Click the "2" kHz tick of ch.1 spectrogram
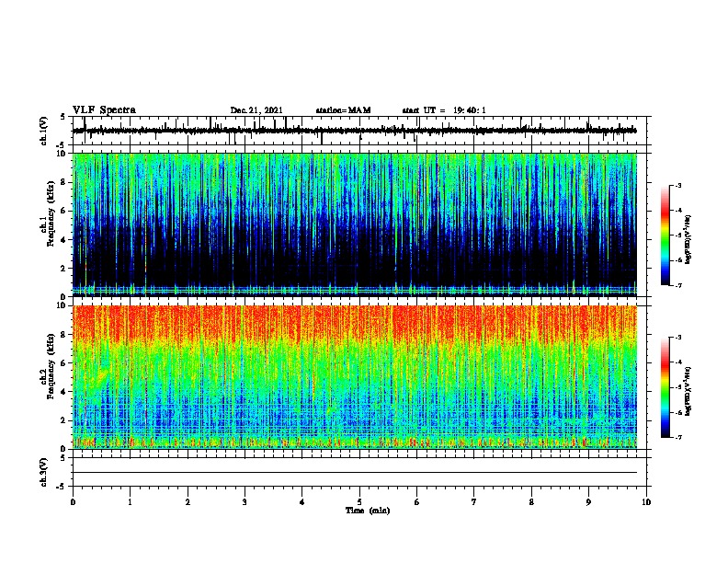This screenshot has width=728, height=563. pos(64,268)
